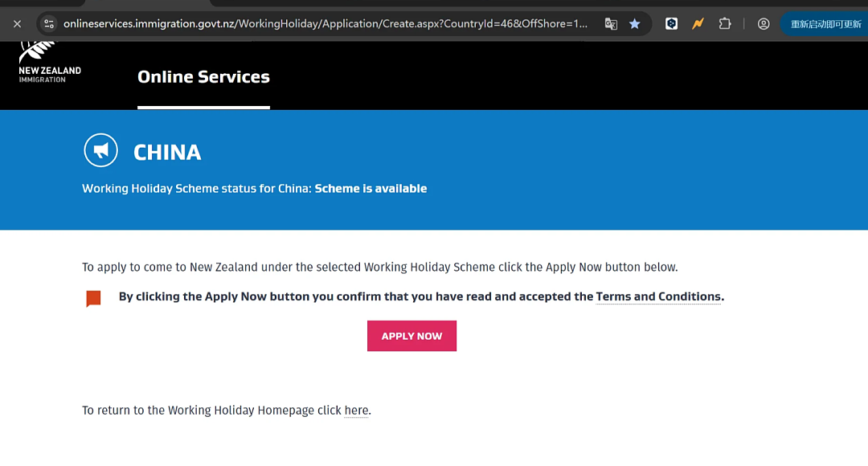
Task: Open the Terms and Conditions link
Action: (x=658, y=296)
